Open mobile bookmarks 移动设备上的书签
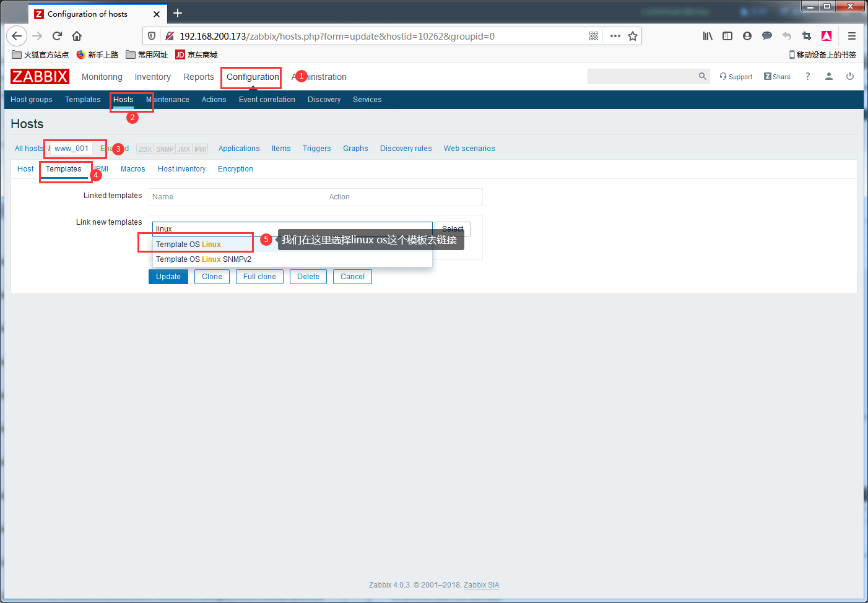 tap(823, 54)
